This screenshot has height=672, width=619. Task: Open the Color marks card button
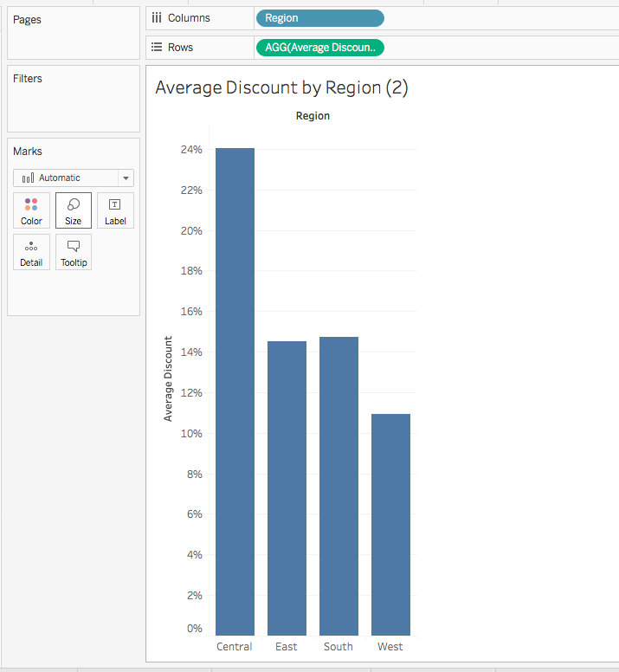(31, 210)
